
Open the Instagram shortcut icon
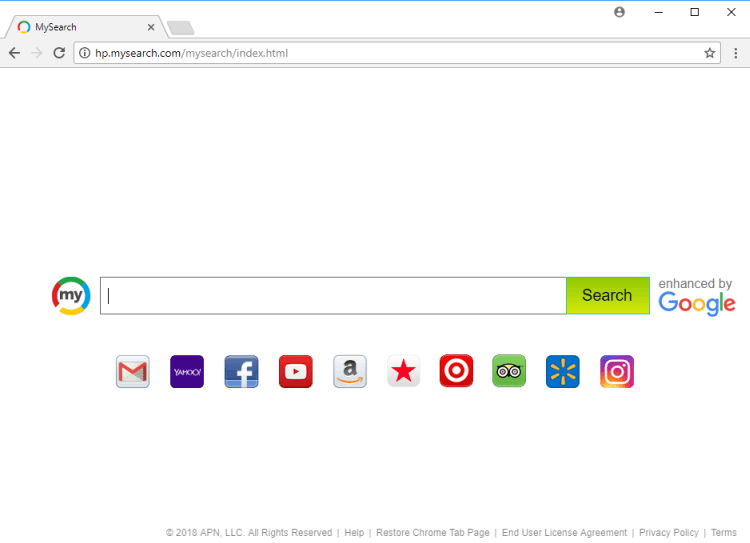[x=617, y=371]
